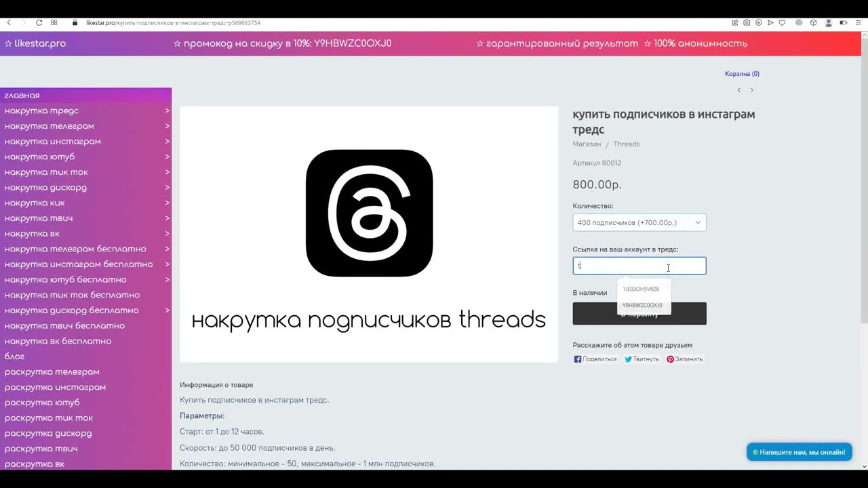Open easy setup sliders icon
The image size is (868, 488).
pyautogui.click(x=859, y=22)
